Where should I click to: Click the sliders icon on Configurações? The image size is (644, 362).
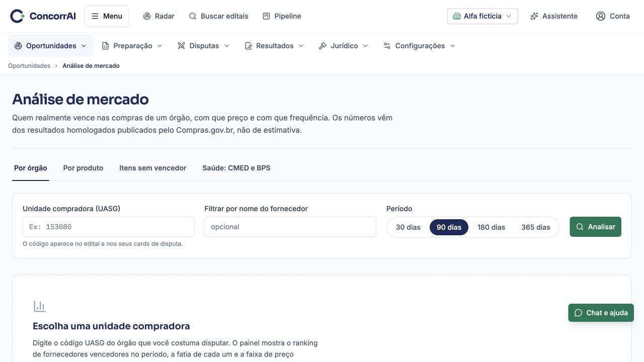tap(387, 46)
